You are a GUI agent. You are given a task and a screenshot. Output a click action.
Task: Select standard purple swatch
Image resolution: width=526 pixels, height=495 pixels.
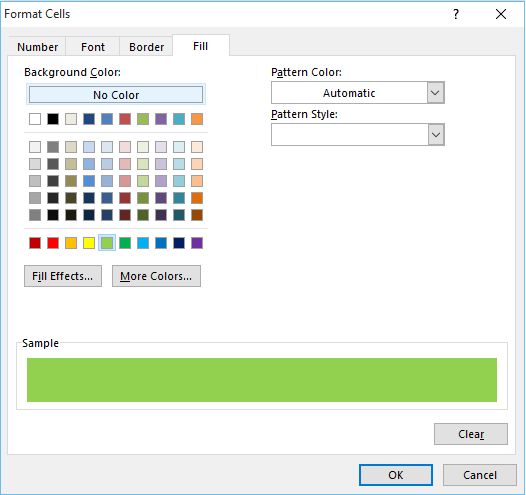(197, 243)
